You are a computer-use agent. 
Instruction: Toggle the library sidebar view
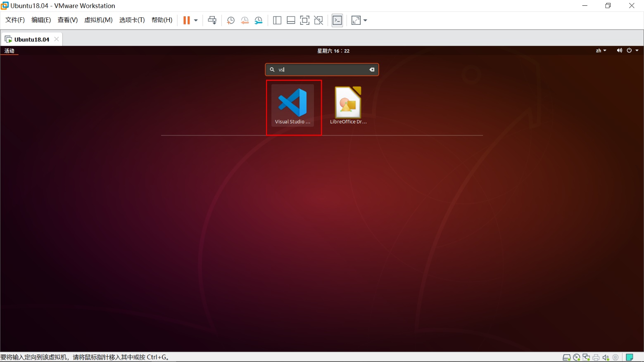coord(277,20)
